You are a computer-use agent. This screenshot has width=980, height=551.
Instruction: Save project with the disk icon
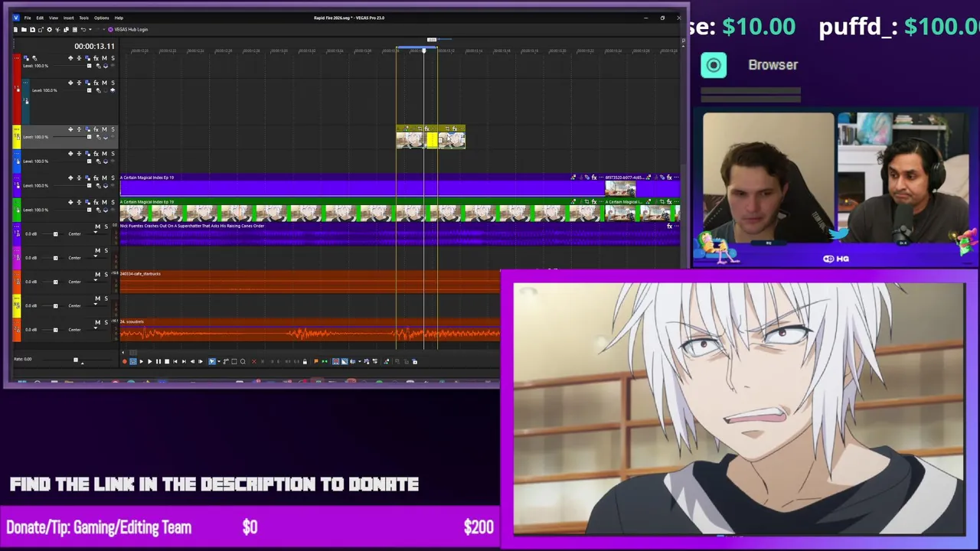[32, 29]
